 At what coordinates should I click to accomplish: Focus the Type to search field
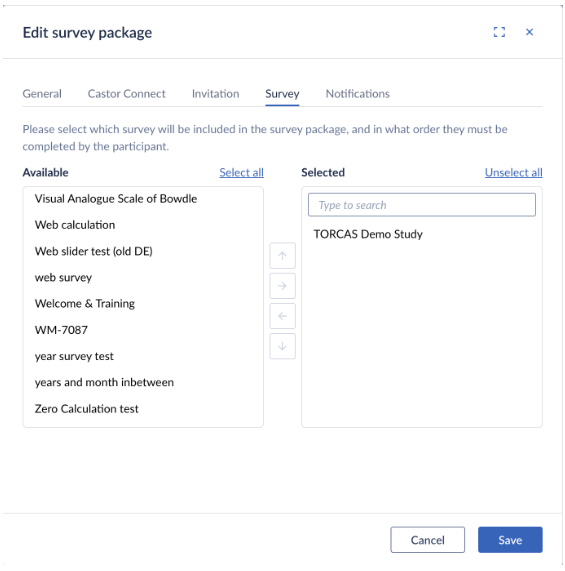[x=422, y=205]
